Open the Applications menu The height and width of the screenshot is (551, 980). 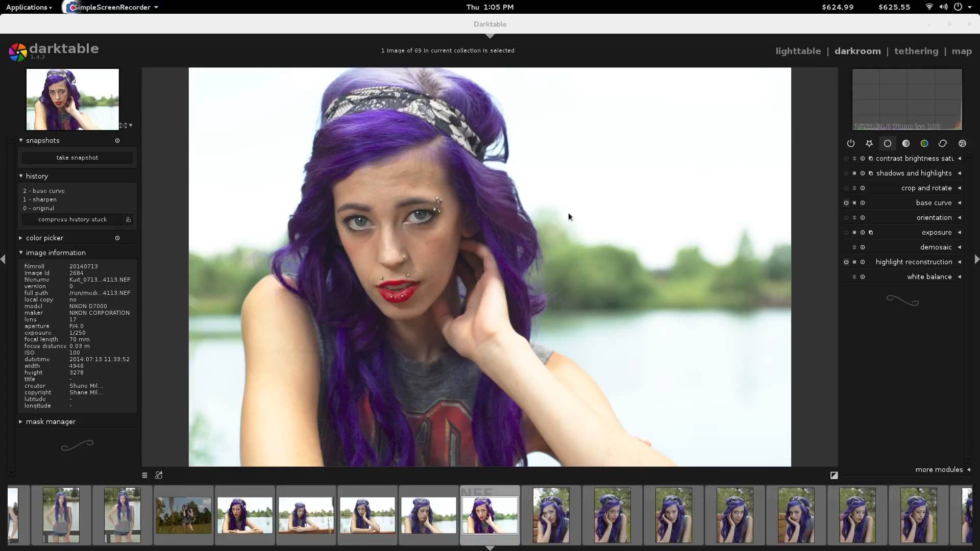(x=29, y=7)
